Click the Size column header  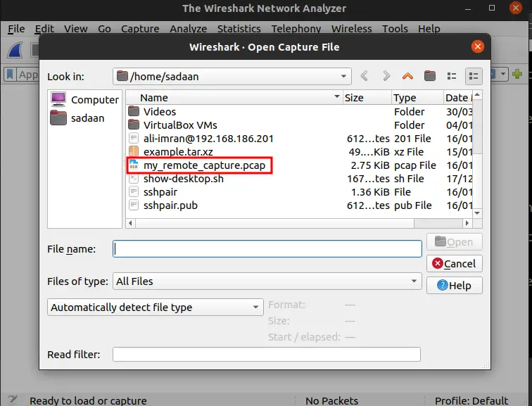(x=367, y=98)
